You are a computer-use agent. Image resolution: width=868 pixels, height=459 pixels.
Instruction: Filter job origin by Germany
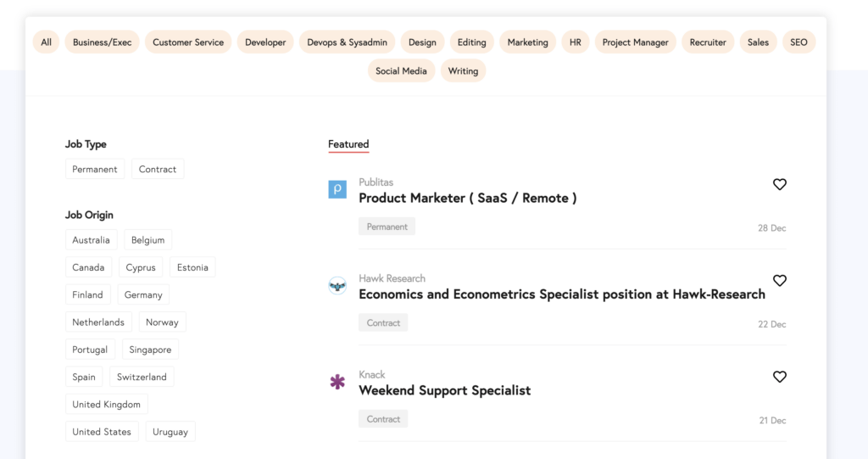pyautogui.click(x=143, y=294)
